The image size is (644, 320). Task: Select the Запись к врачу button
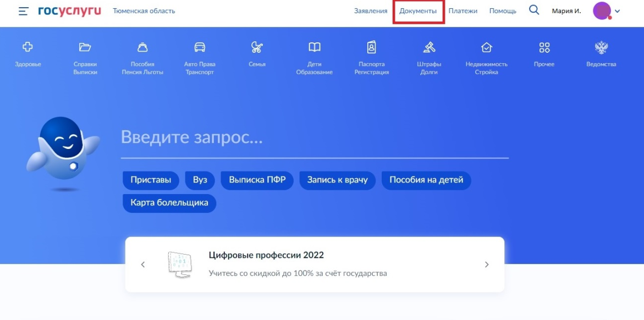pos(338,180)
